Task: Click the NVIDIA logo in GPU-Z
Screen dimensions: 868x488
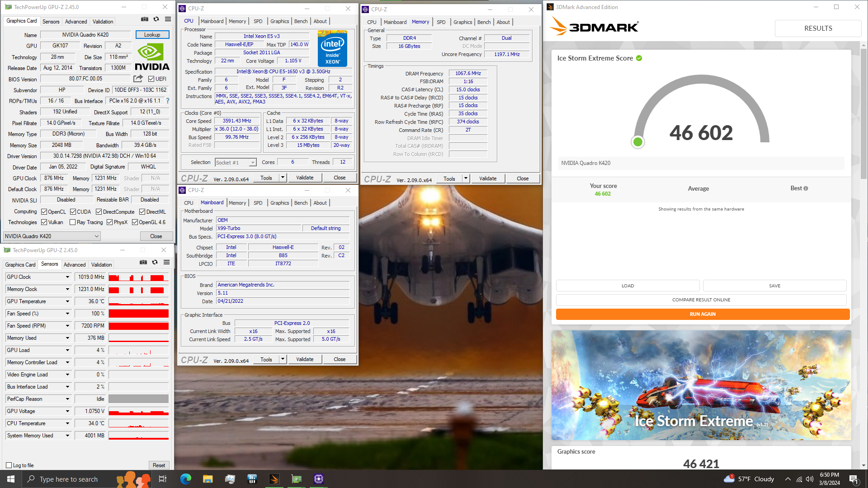Action: pos(152,57)
